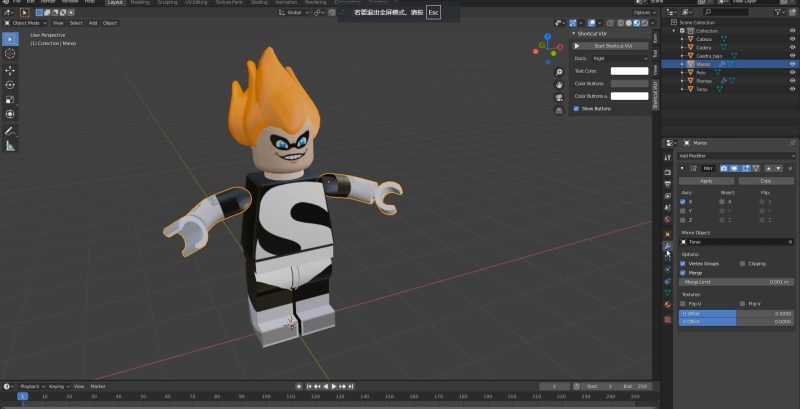Viewport: 800px width, 409px height.
Task: Pick the Rotate tool
Action: [x=10, y=85]
